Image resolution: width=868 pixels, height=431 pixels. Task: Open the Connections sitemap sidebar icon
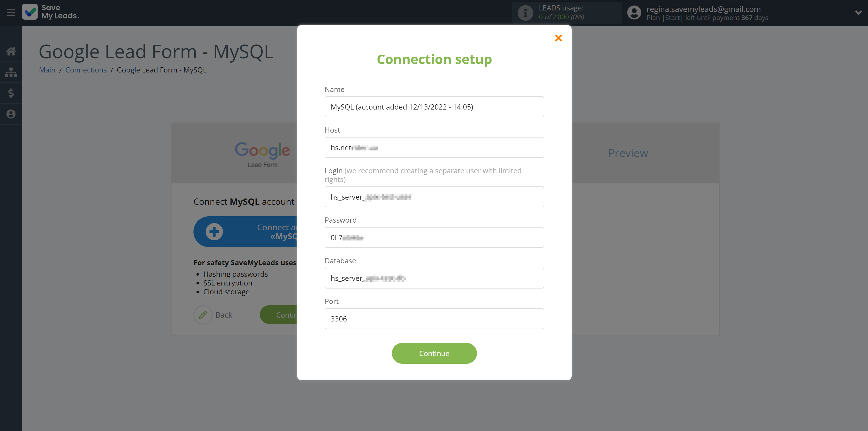pyautogui.click(x=11, y=72)
